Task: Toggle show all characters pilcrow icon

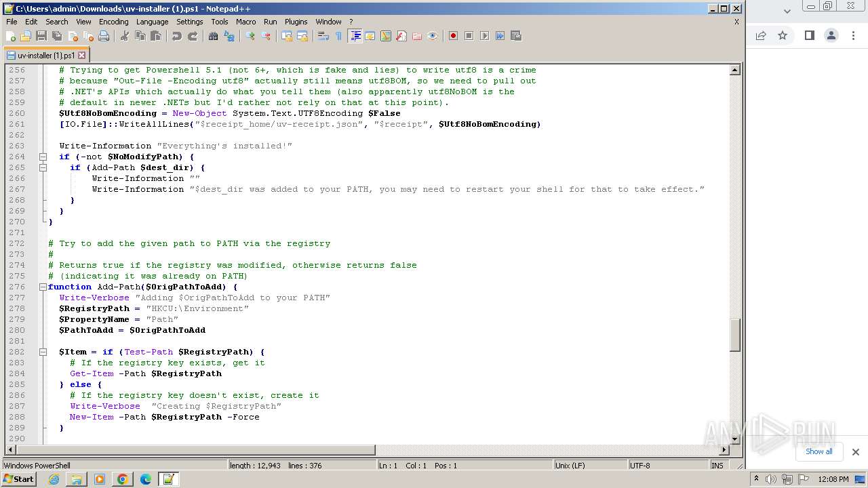Action: (339, 36)
